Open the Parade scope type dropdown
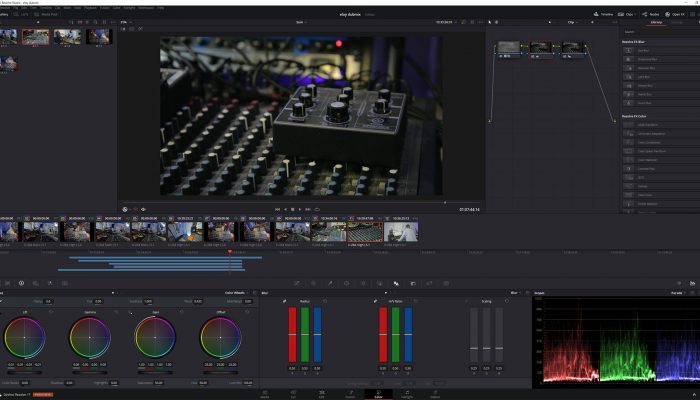Viewport: 700px width, 400px height. (x=678, y=293)
